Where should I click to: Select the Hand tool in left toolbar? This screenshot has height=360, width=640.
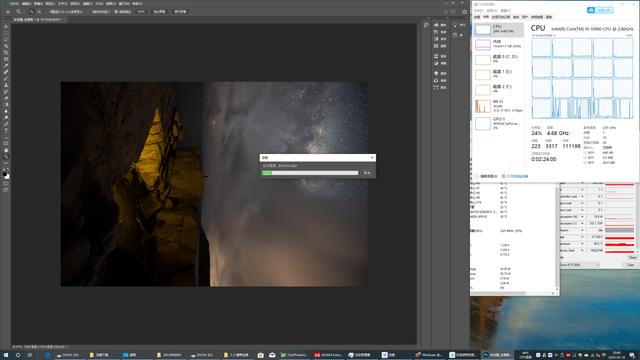(6, 150)
